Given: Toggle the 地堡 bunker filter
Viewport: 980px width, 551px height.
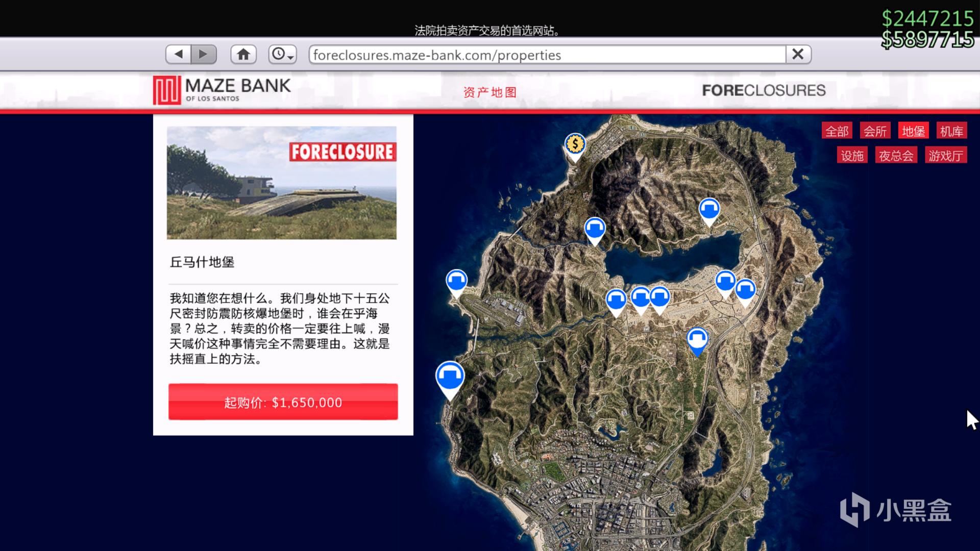Looking at the screenshot, I should pyautogui.click(x=913, y=131).
